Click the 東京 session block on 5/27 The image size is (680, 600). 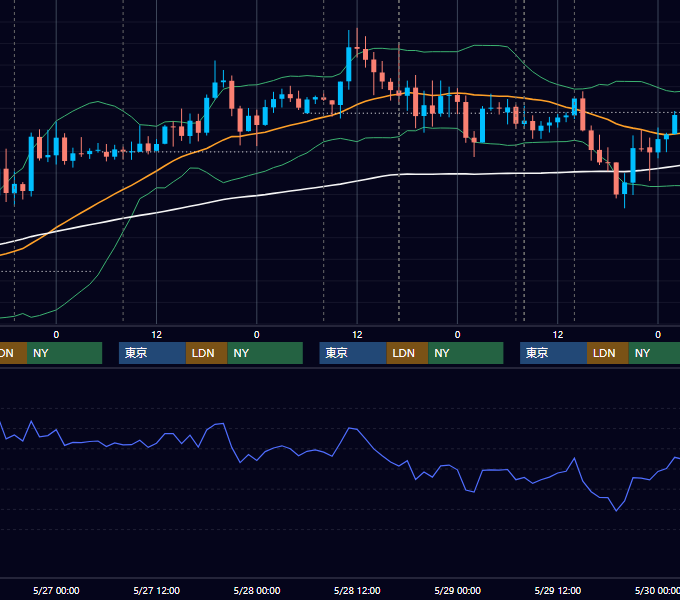(152, 353)
